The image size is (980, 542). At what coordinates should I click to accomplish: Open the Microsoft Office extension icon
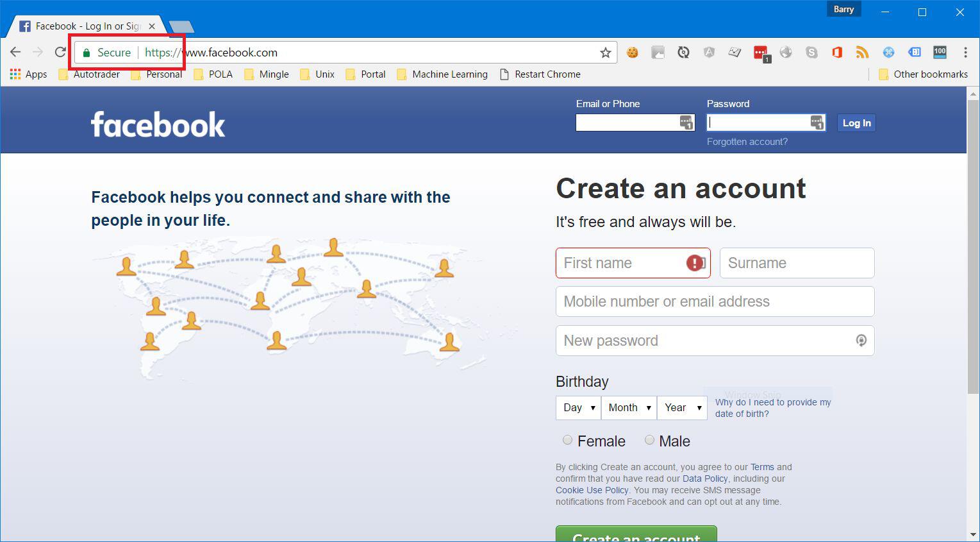pos(837,53)
